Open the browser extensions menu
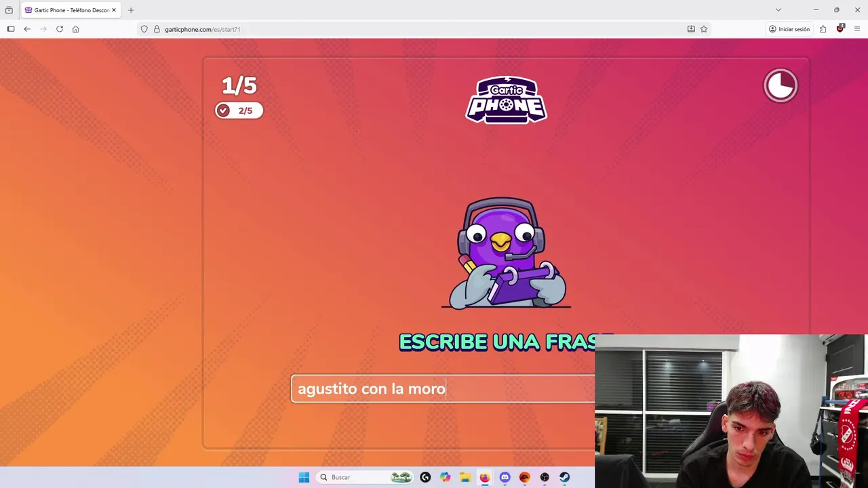Image resolution: width=868 pixels, height=488 pixels. pos(823,29)
